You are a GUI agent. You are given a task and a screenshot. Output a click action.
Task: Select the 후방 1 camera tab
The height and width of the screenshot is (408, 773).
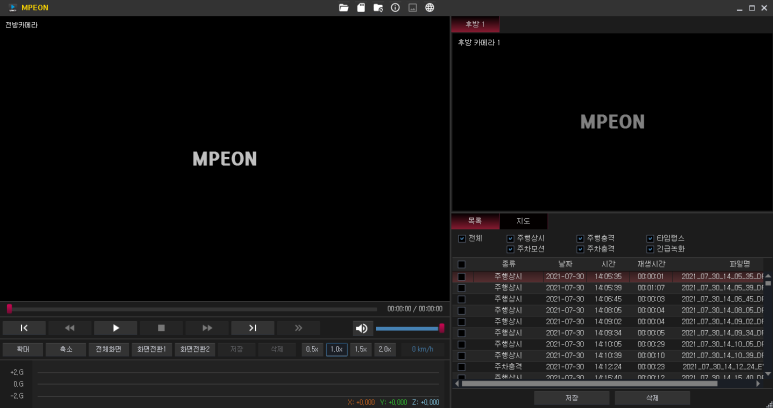(x=475, y=24)
